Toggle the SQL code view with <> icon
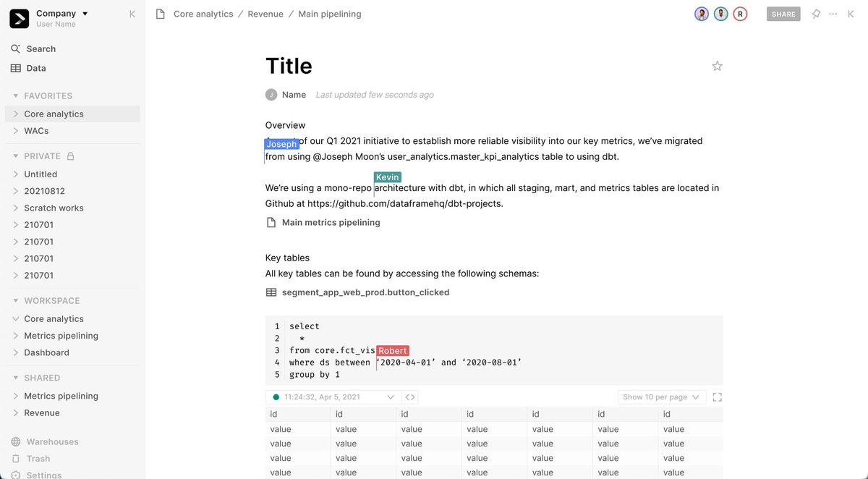 (409, 397)
